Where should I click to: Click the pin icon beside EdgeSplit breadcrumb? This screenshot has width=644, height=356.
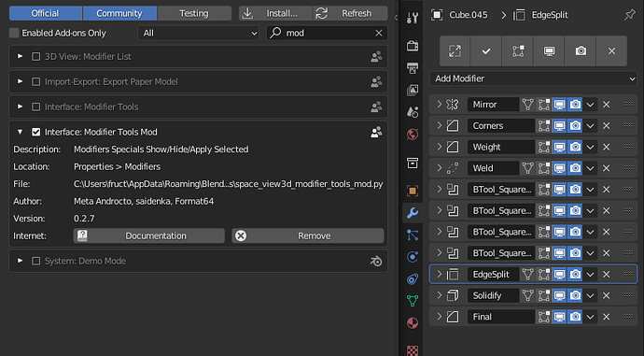click(x=629, y=15)
